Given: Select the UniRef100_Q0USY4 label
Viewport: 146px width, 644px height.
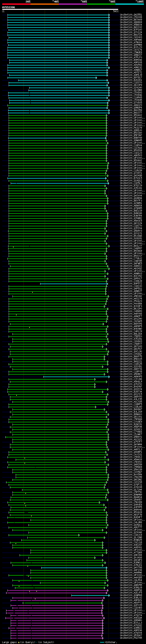Looking at the screenshot, I should 131,389.
